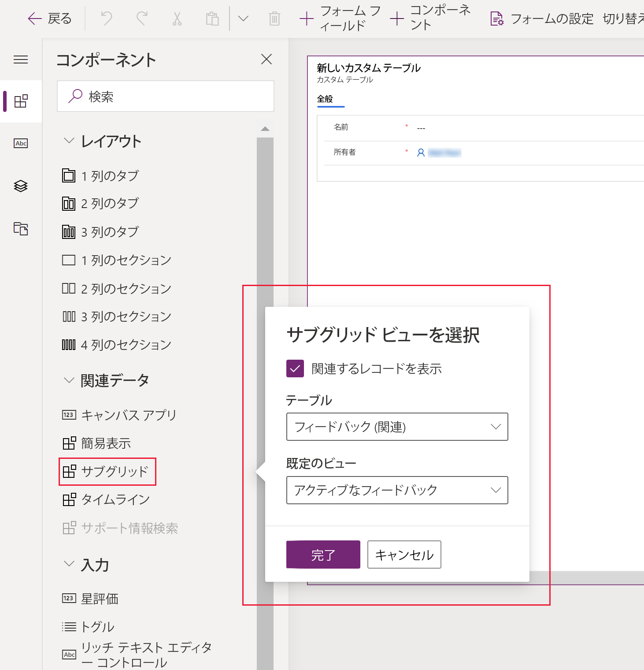This screenshot has width=644, height=670.
Task: Select the トグル input component
Action: point(88,626)
